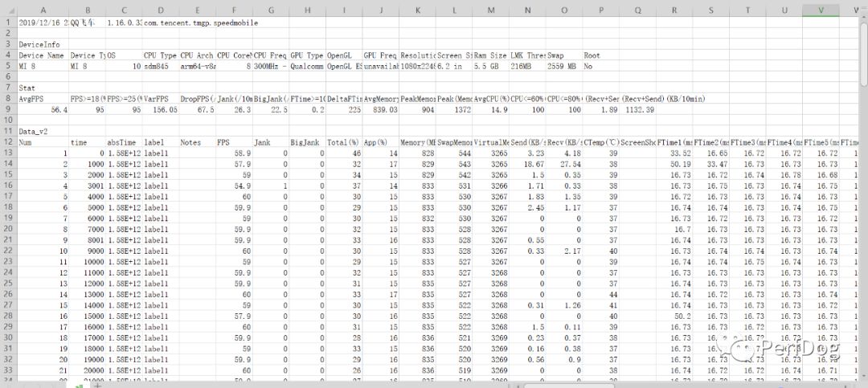
Task: Click the Num header cell
Action: point(43,141)
